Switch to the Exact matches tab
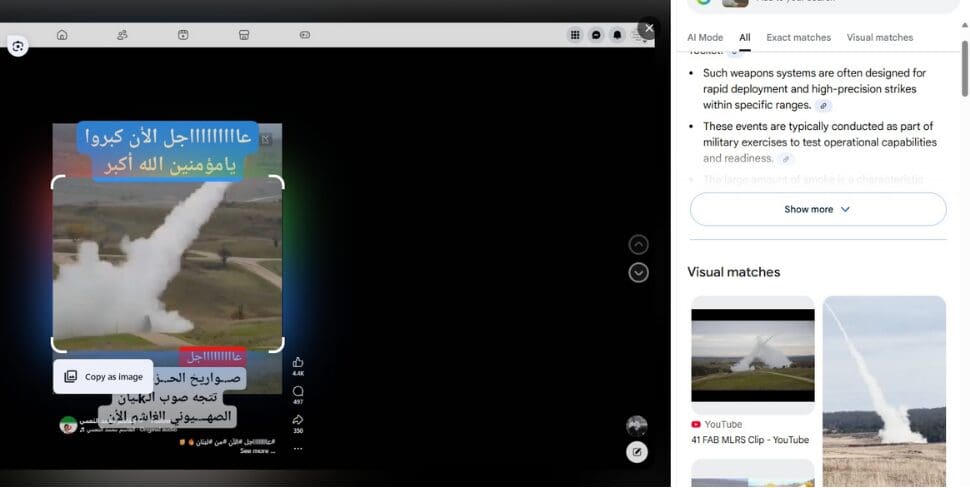The height and width of the screenshot is (488, 970). pyautogui.click(x=798, y=38)
